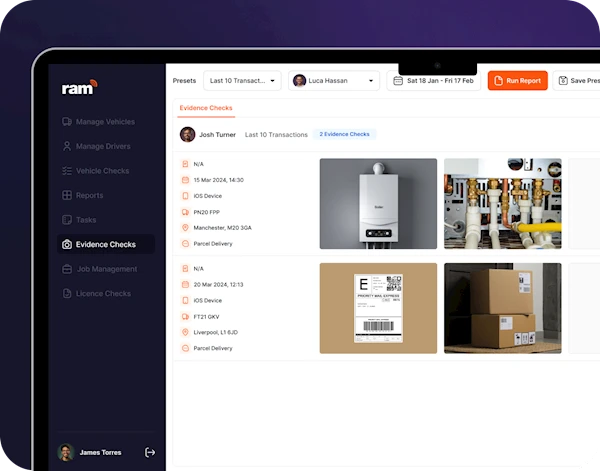The image size is (600, 471).
Task: Click the Reports sidebar icon
Action: coord(67,195)
